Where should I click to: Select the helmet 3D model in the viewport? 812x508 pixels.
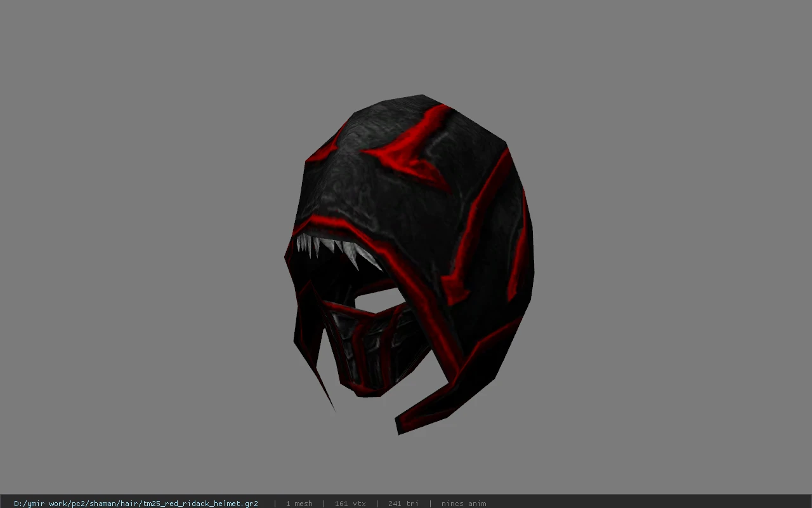pos(409,264)
